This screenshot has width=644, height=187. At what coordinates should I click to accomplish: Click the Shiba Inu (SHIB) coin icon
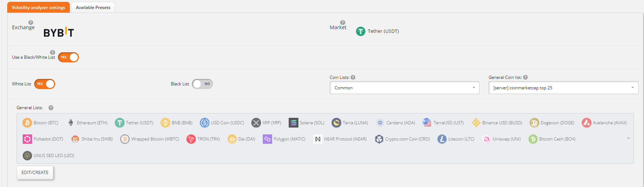click(x=75, y=139)
